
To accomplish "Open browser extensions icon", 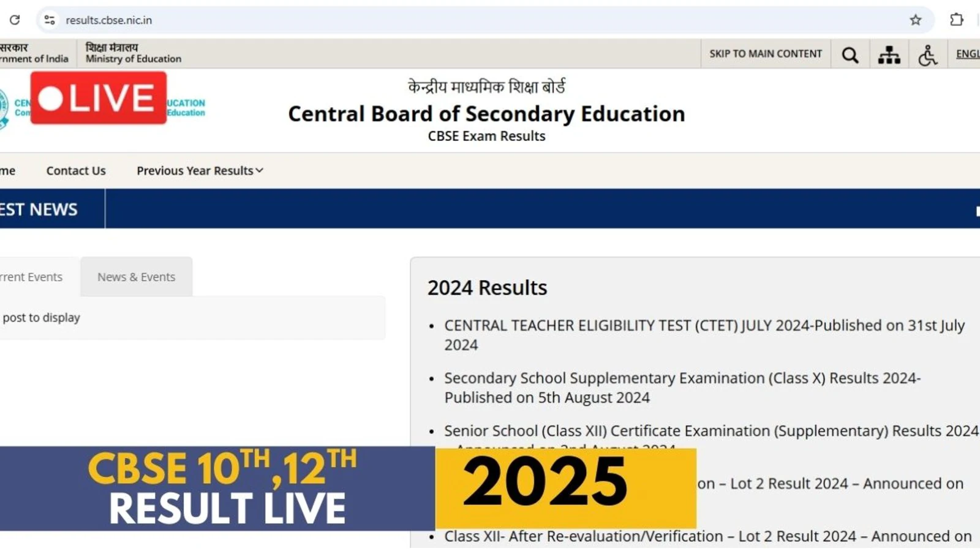I will [x=956, y=20].
